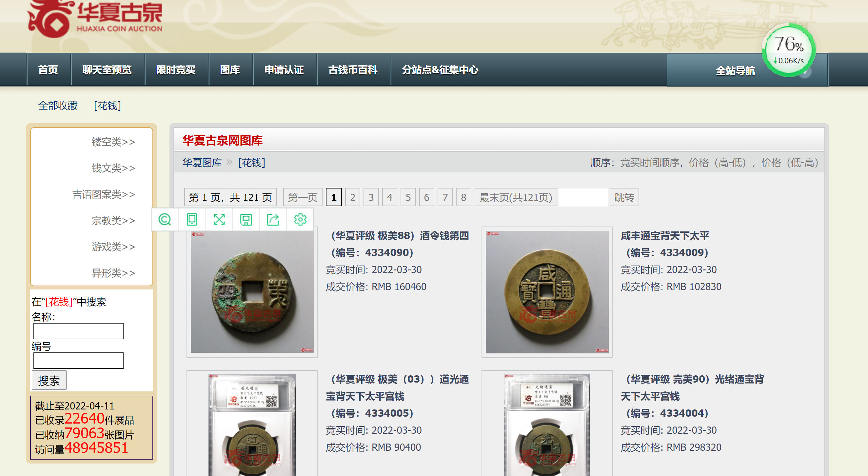
Task: Click the green circular search icon in floating toolbar
Action: coord(165,220)
